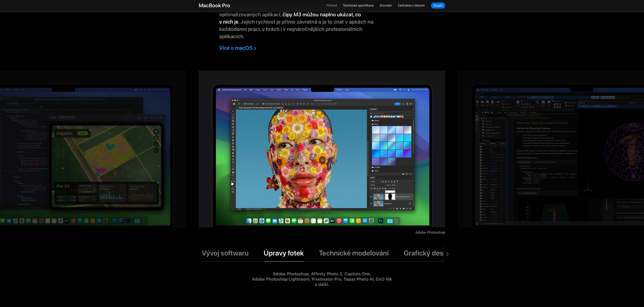The width and height of the screenshot is (644, 307).
Task: Open Technické specifikace in navigation bar
Action: tap(358, 6)
